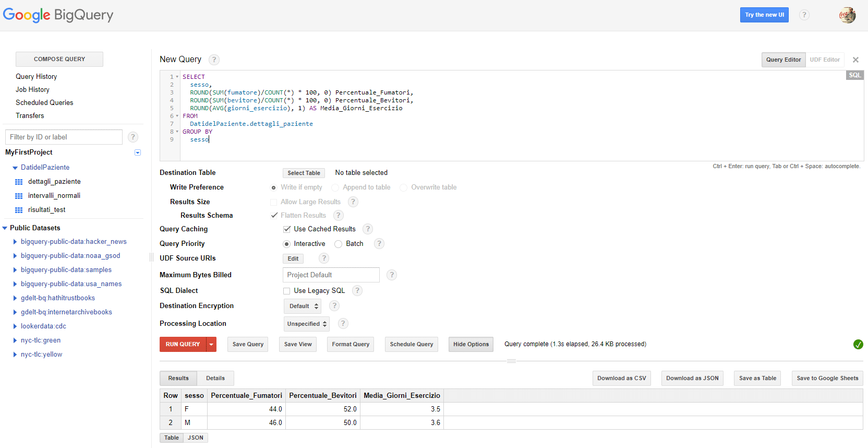
Task: Click help icon beside dataset filter box
Action: pos(133,137)
